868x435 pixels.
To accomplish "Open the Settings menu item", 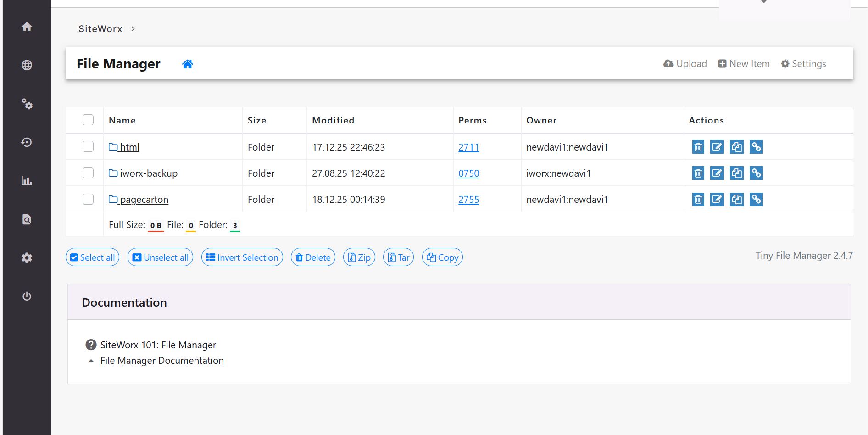I will (803, 64).
